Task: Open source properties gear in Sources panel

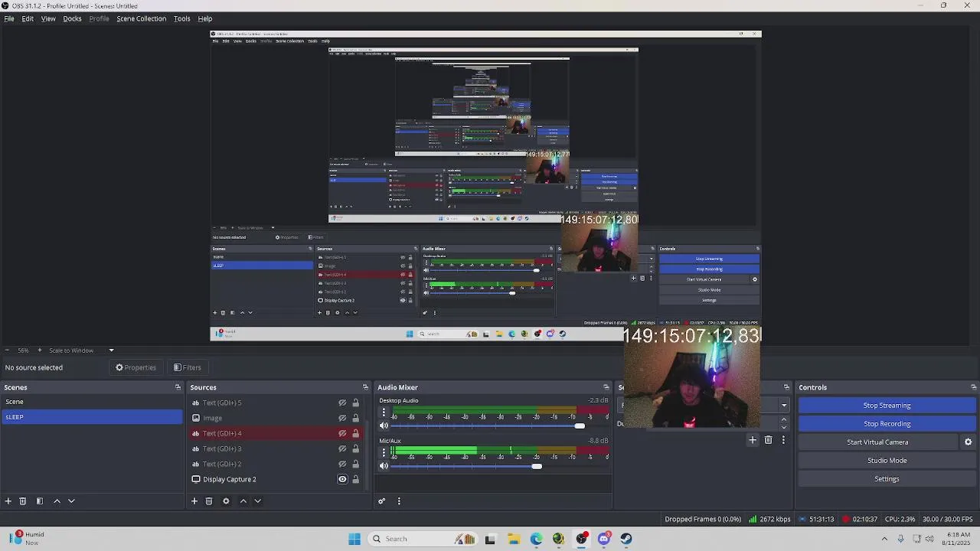Action: [226, 501]
